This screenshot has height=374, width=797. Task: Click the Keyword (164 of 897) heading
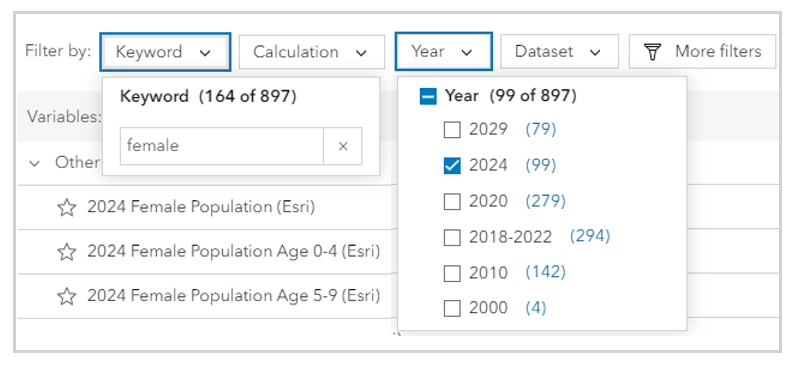[208, 96]
